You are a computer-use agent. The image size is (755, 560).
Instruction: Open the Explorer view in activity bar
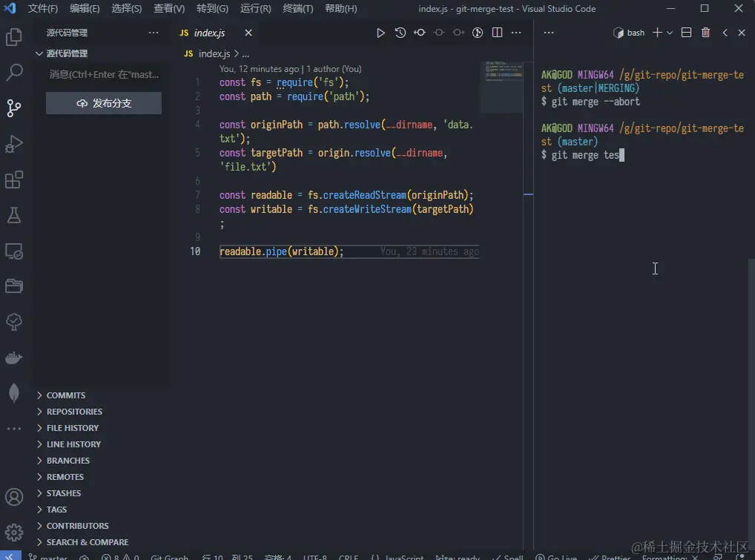14,37
